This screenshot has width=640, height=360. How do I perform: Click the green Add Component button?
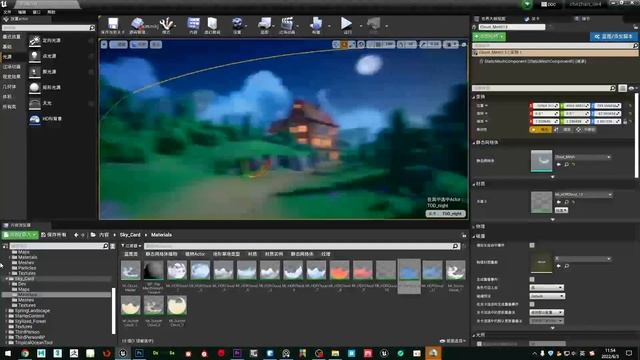coord(489,36)
